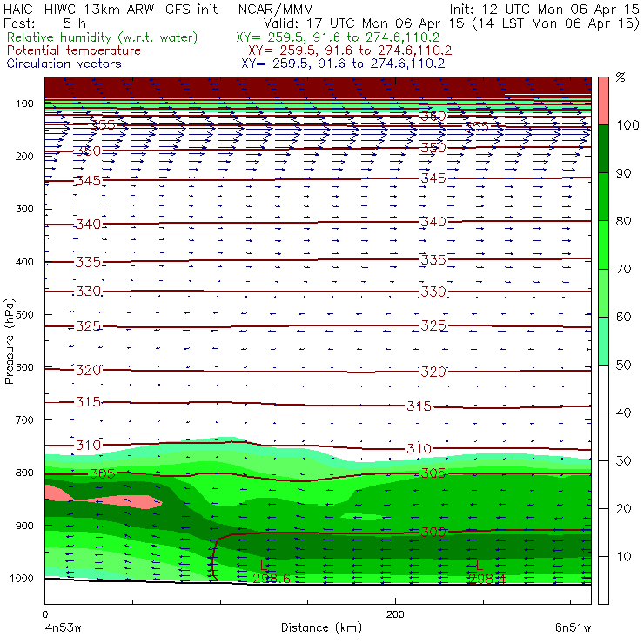Select the bright green 70–80% colorbar segment
The image size is (644, 644).
[x=603, y=245]
